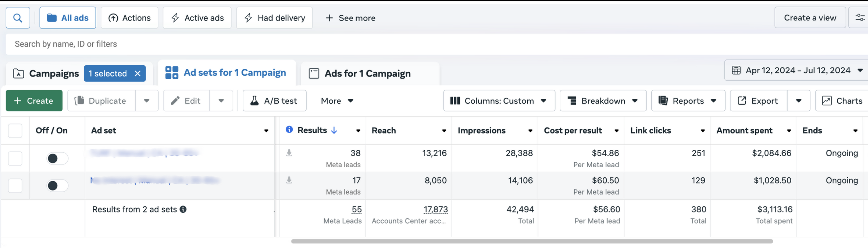868x250 pixels.
Task: Download leads for the 17 results row
Action: pyautogui.click(x=289, y=180)
